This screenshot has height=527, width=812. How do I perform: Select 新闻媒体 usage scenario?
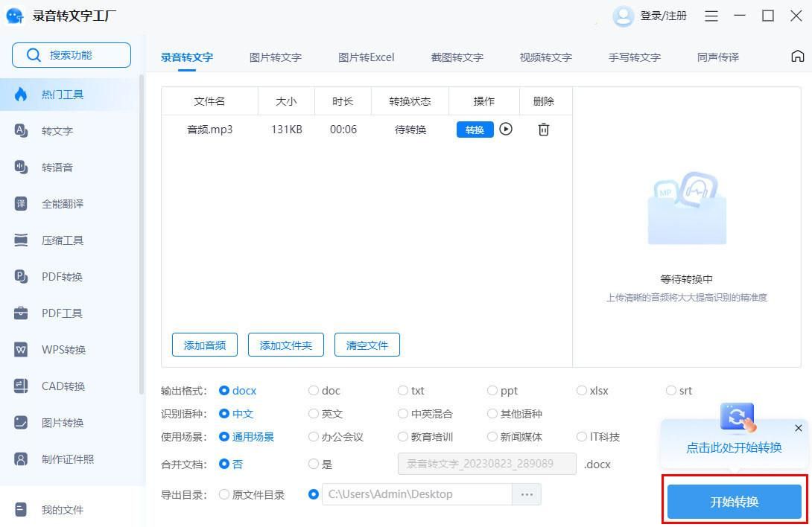(x=492, y=436)
